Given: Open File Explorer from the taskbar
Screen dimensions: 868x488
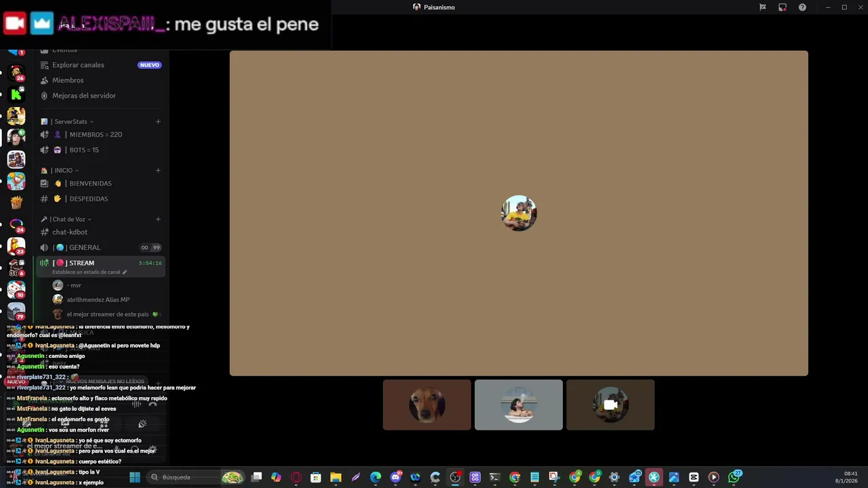Looking at the screenshot, I should [x=336, y=477].
